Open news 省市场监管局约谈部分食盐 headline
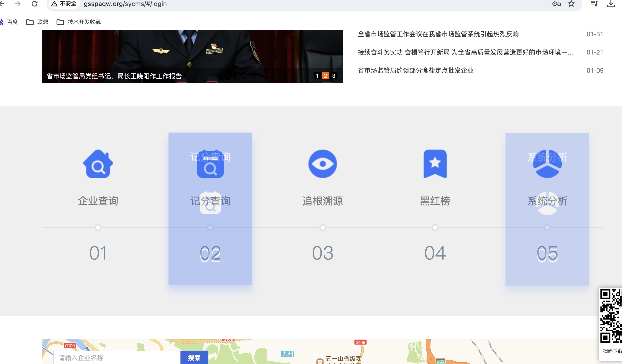The width and height of the screenshot is (622, 364). (416, 71)
